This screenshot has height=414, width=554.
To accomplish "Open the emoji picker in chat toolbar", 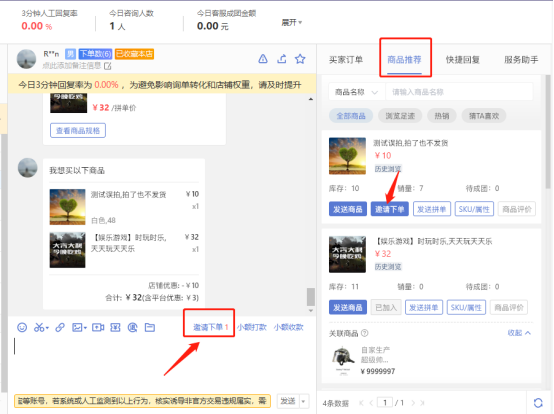I will point(22,327).
